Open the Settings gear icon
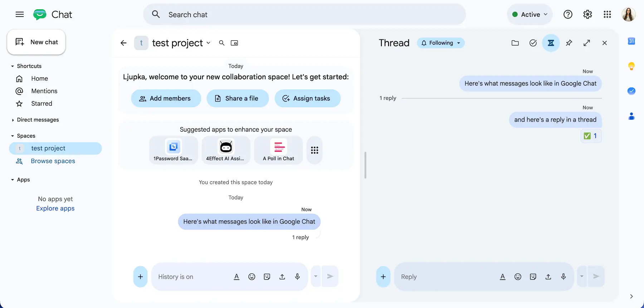 (x=587, y=14)
